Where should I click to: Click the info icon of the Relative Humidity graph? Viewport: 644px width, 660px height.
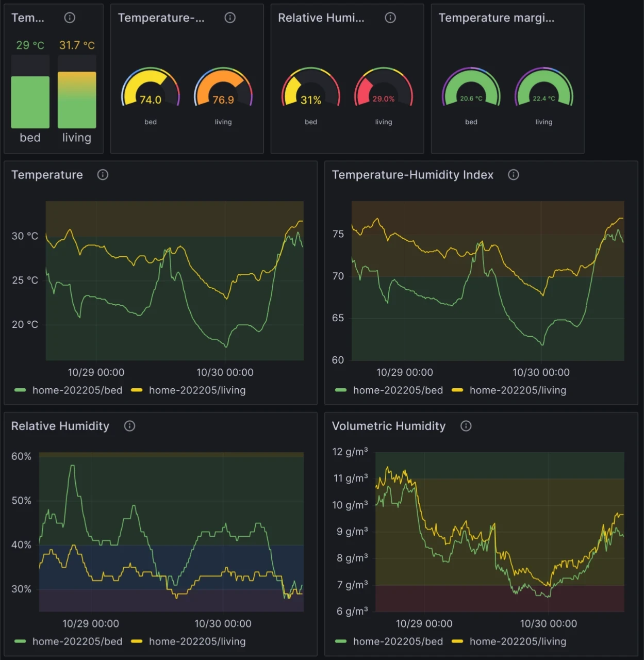(129, 426)
